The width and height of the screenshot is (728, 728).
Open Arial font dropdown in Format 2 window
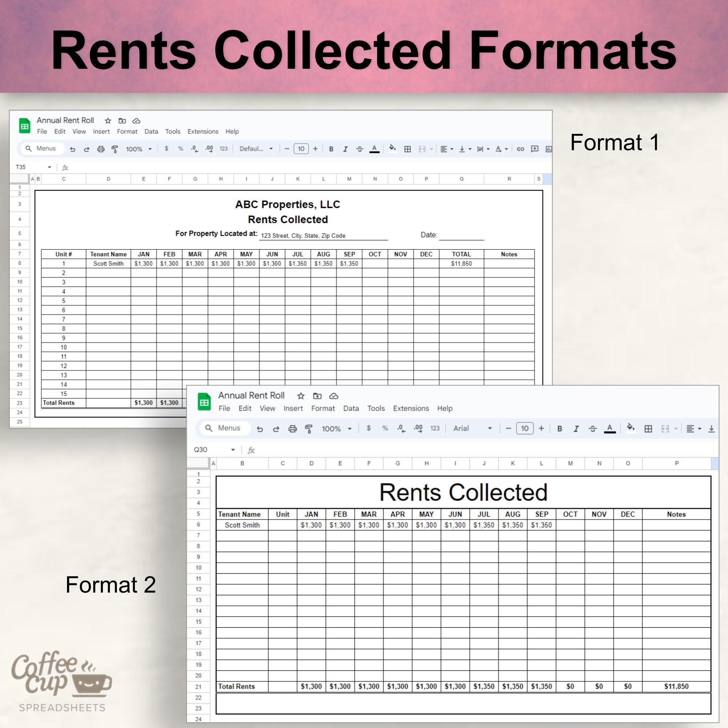coord(472,428)
